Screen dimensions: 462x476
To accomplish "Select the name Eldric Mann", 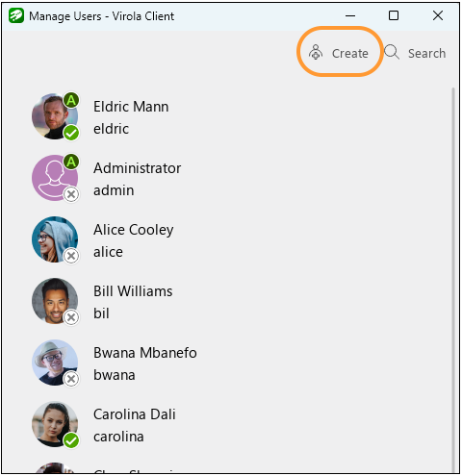I will pos(131,107).
